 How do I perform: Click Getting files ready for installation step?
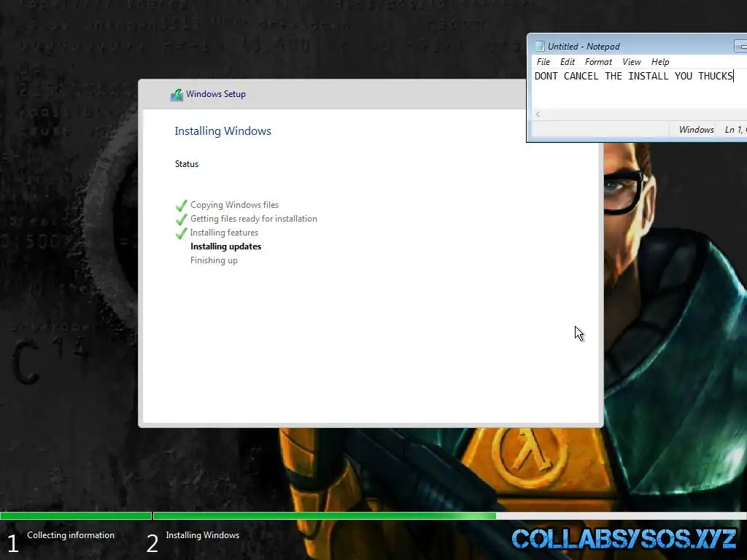pyautogui.click(x=253, y=219)
